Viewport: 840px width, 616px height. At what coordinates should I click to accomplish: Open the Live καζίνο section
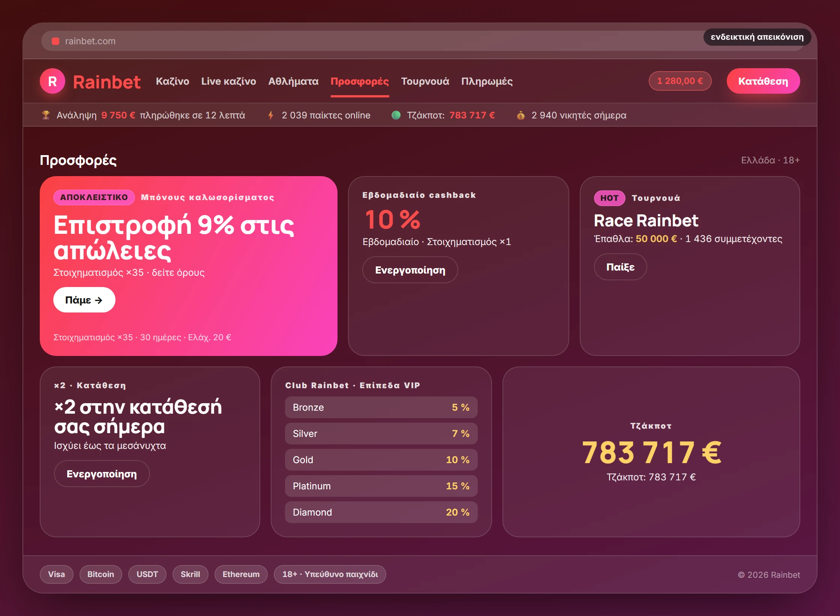click(x=229, y=81)
